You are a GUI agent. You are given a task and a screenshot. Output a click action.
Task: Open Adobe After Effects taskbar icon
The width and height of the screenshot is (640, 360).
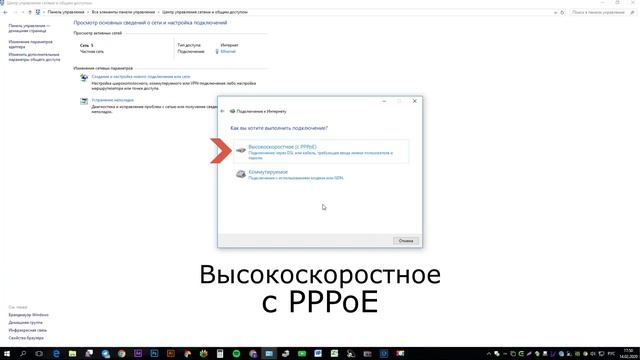[x=138, y=353]
